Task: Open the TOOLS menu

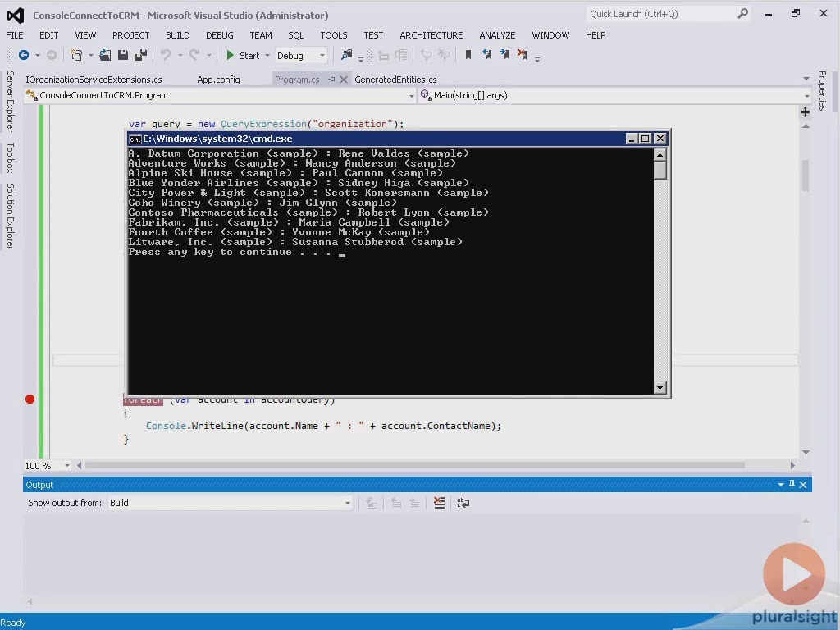Action: tap(334, 35)
